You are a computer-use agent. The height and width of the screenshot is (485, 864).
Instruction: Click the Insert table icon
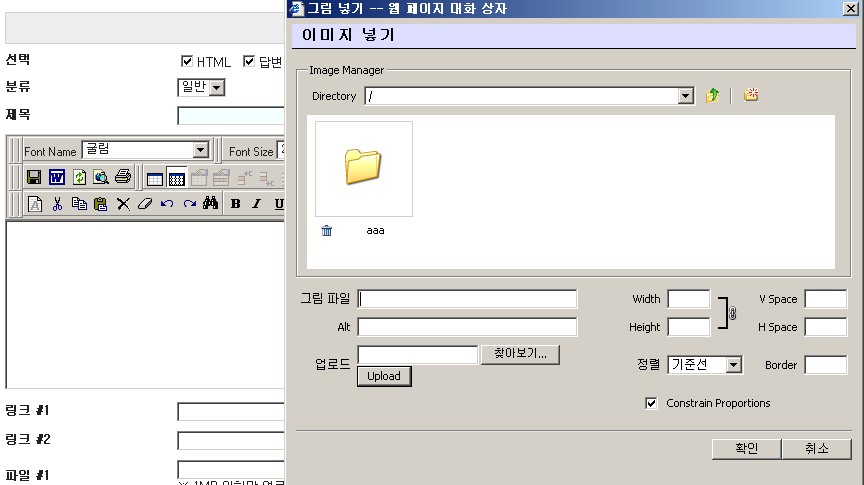[155, 179]
